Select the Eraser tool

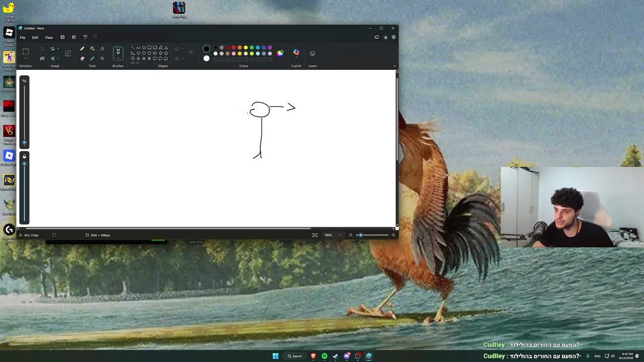[x=82, y=58]
